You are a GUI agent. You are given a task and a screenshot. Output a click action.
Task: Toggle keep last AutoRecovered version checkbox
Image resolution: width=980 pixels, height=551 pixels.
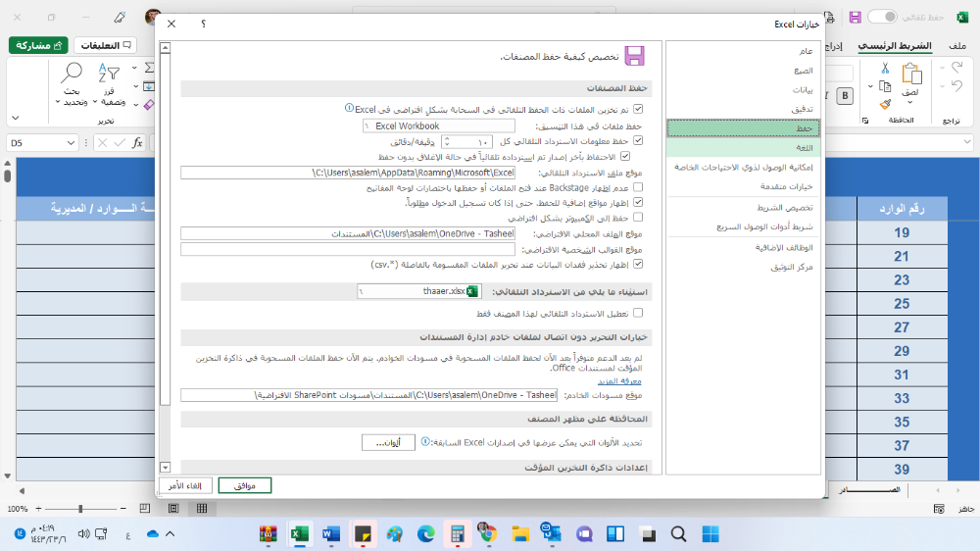point(625,156)
